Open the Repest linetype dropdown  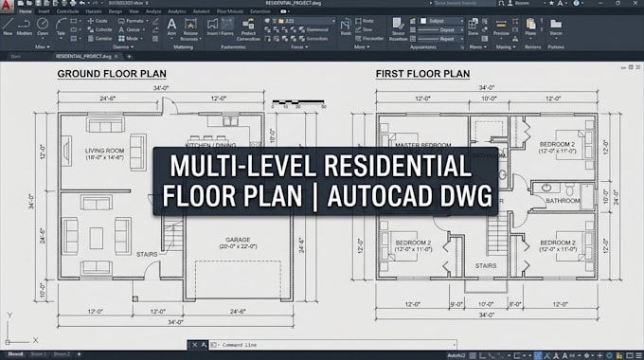click(x=462, y=39)
